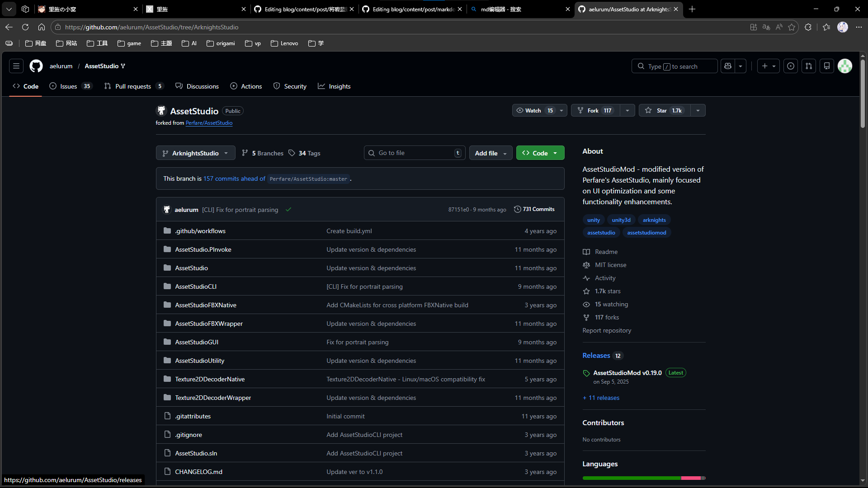The width and height of the screenshot is (868, 488).
Task: Open the issues inbox icon in header
Action: click(790, 66)
